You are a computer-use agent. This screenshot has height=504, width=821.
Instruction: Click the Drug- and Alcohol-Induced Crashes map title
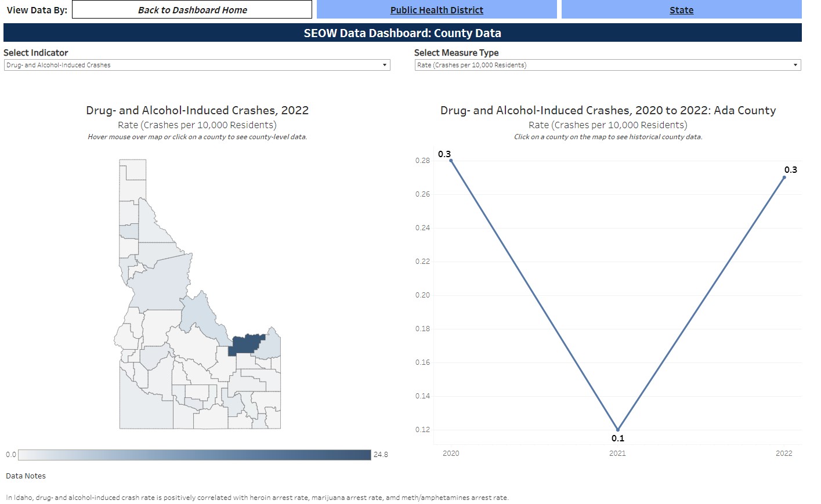coord(197,110)
